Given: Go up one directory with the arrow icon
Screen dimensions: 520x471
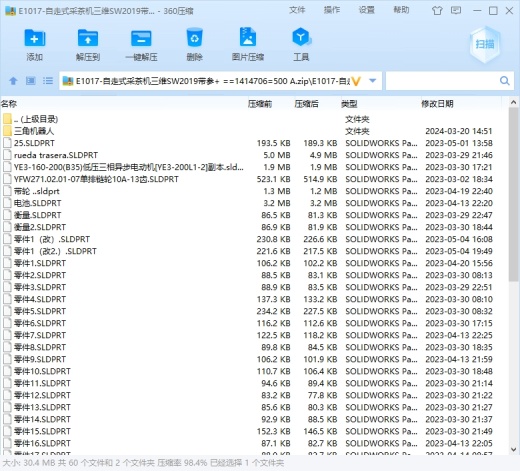Looking at the screenshot, I should (13, 81).
